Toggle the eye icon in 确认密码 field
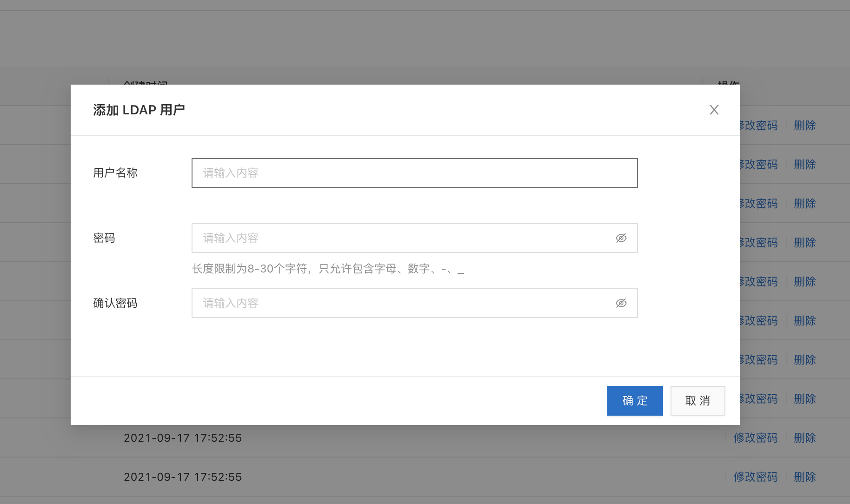The height and width of the screenshot is (504, 850). 621,303
